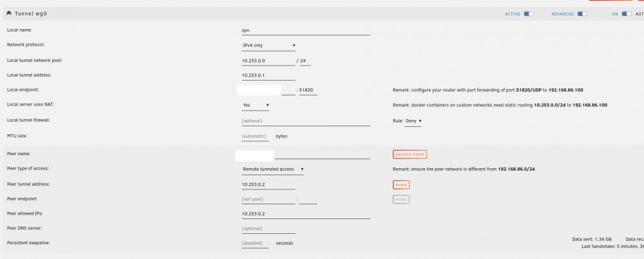Click the Persistent keepalive disabled field
This screenshot has height=259, width=644.
tap(255, 244)
